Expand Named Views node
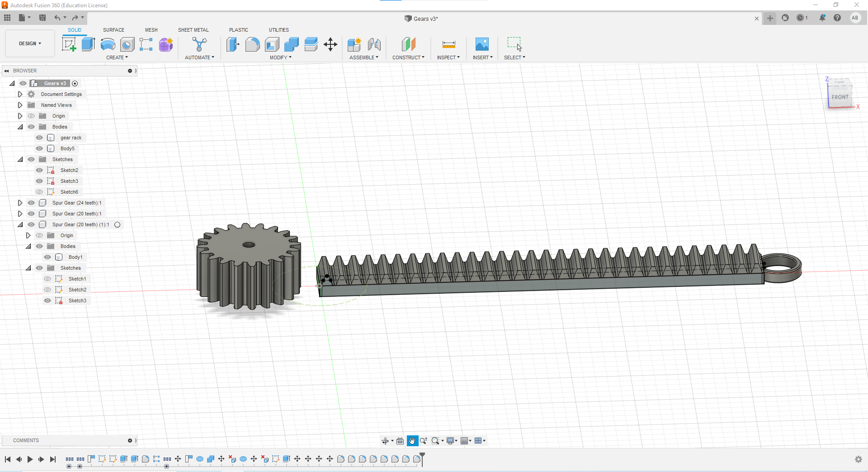This screenshot has width=868, height=472. [x=20, y=105]
